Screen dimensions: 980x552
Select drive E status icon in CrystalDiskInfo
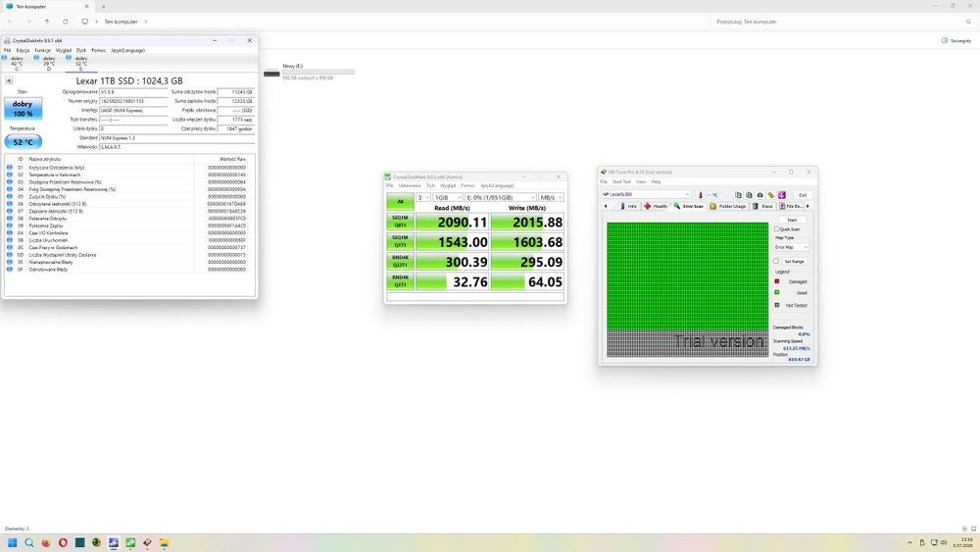point(69,58)
